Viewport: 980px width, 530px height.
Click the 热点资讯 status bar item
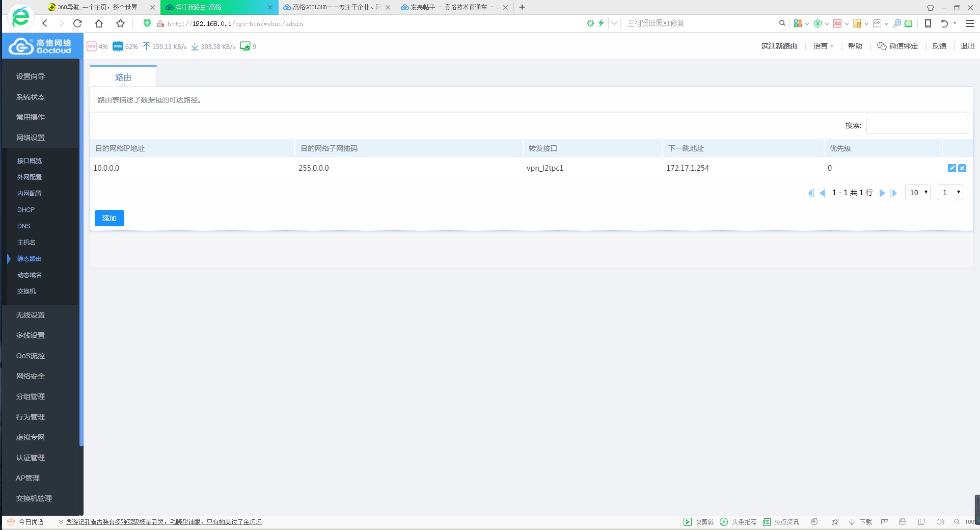click(781, 522)
